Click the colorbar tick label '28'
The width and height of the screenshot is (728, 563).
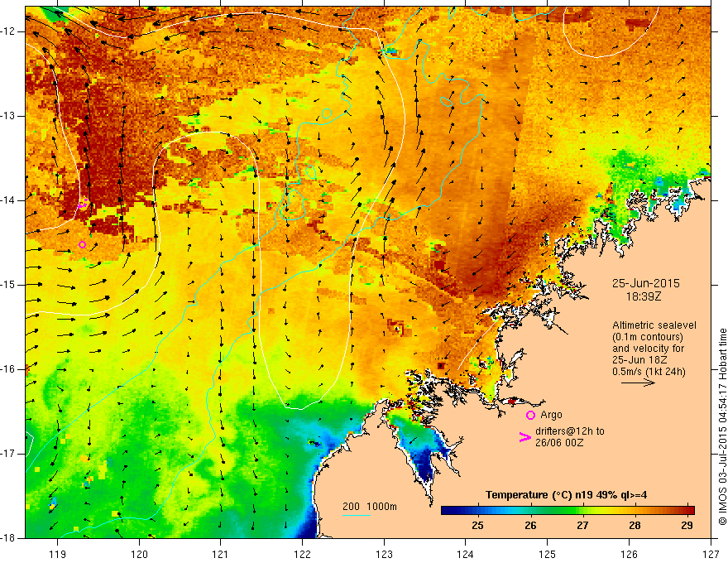pyautogui.click(x=635, y=526)
